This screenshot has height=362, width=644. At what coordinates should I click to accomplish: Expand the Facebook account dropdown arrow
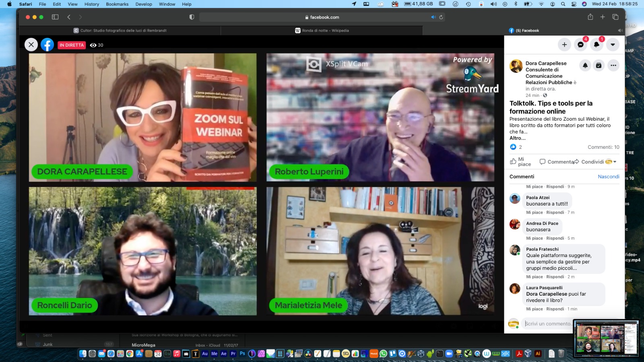[613, 45]
